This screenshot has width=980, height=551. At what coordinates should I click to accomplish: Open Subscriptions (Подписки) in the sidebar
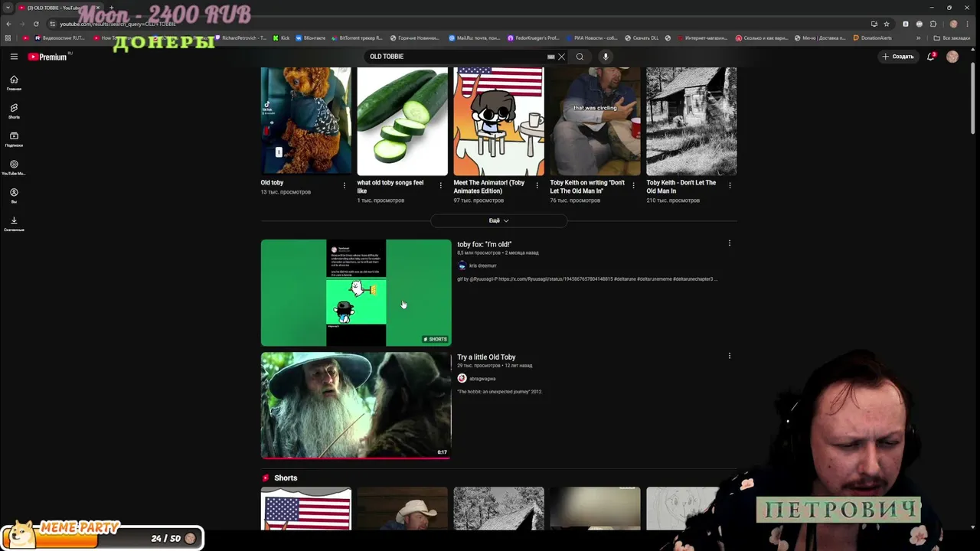(x=14, y=139)
